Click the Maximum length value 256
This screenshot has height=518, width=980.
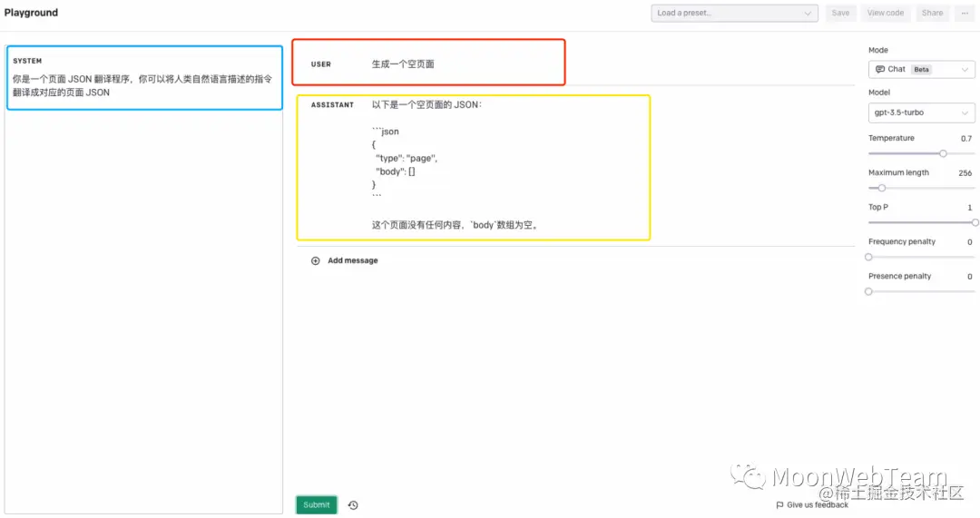tap(965, 173)
